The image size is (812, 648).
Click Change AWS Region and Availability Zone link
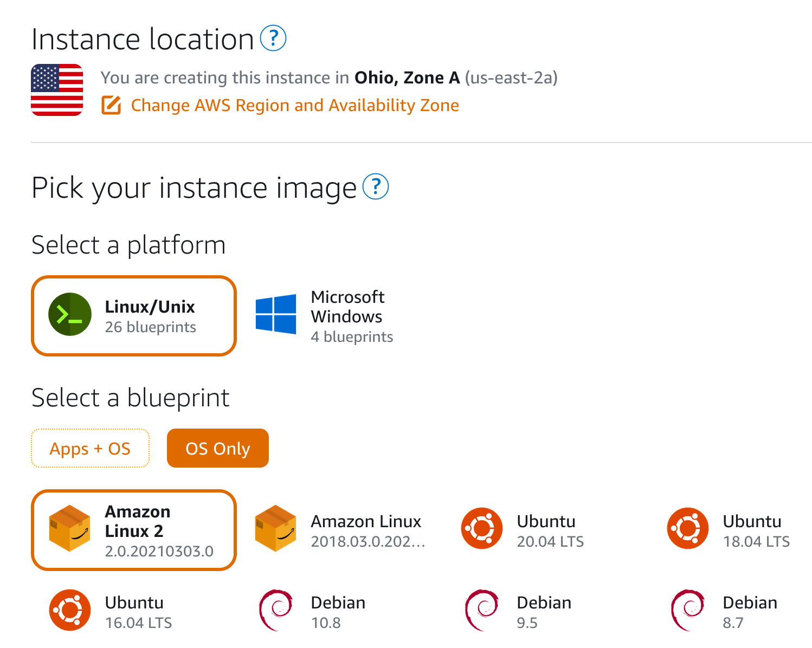click(x=295, y=105)
